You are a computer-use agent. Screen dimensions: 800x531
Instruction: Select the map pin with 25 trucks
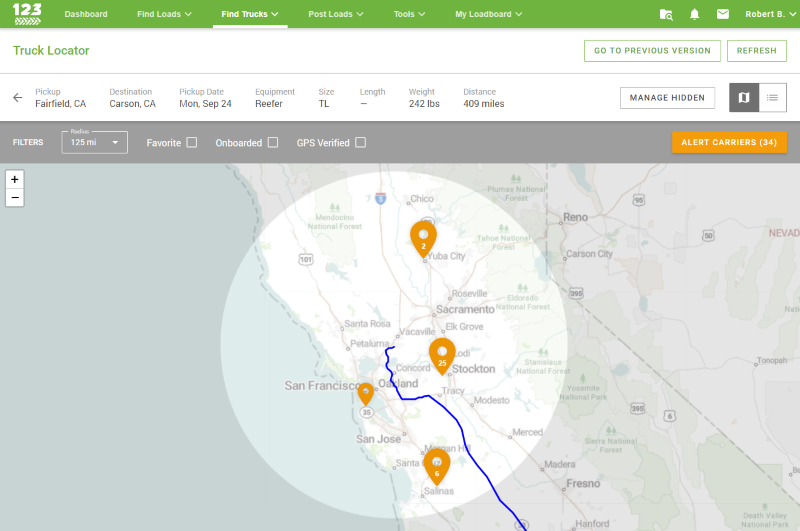(442, 356)
